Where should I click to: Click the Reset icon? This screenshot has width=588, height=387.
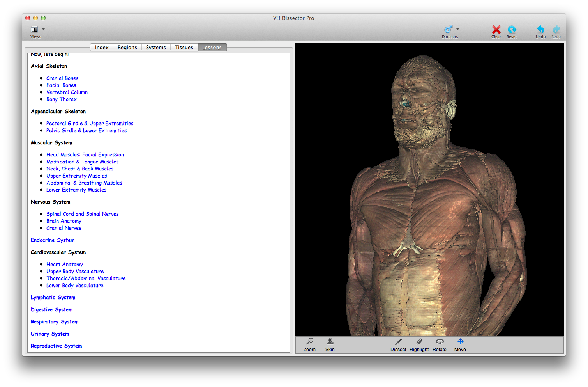(x=512, y=29)
